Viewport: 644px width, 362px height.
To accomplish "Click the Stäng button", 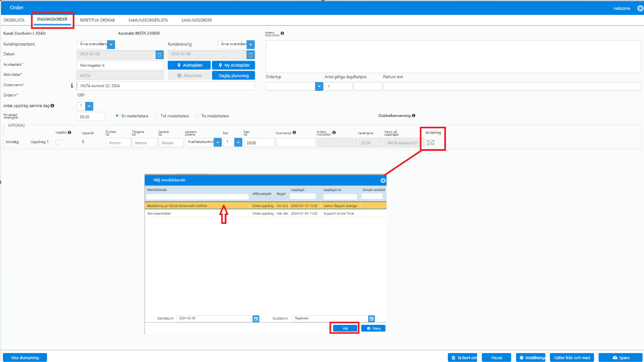I will coord(373,328).
